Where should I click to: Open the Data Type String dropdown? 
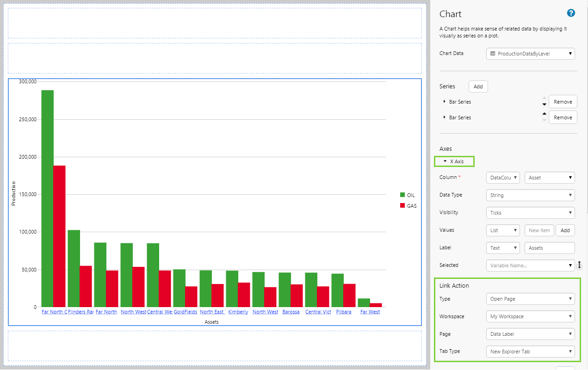(x=530, y=195)
